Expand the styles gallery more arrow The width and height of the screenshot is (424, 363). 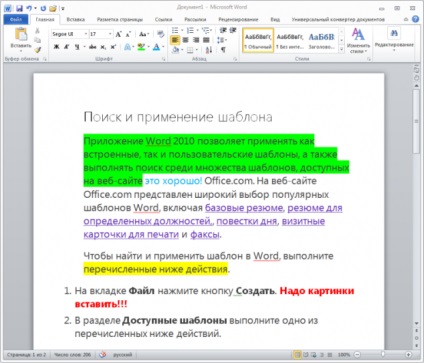point(341,49)
